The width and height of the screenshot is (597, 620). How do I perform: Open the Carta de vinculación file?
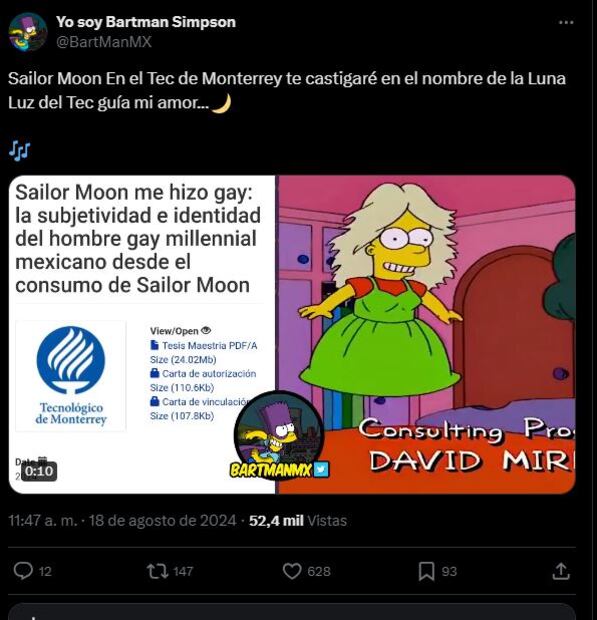[x=205, y=402]
